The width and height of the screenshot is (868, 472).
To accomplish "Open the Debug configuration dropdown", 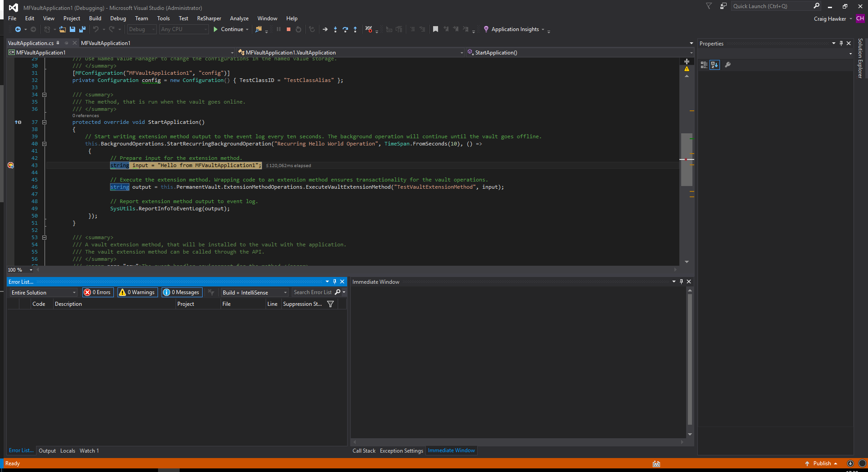I will pyautogui.click(x=141, y=29).
